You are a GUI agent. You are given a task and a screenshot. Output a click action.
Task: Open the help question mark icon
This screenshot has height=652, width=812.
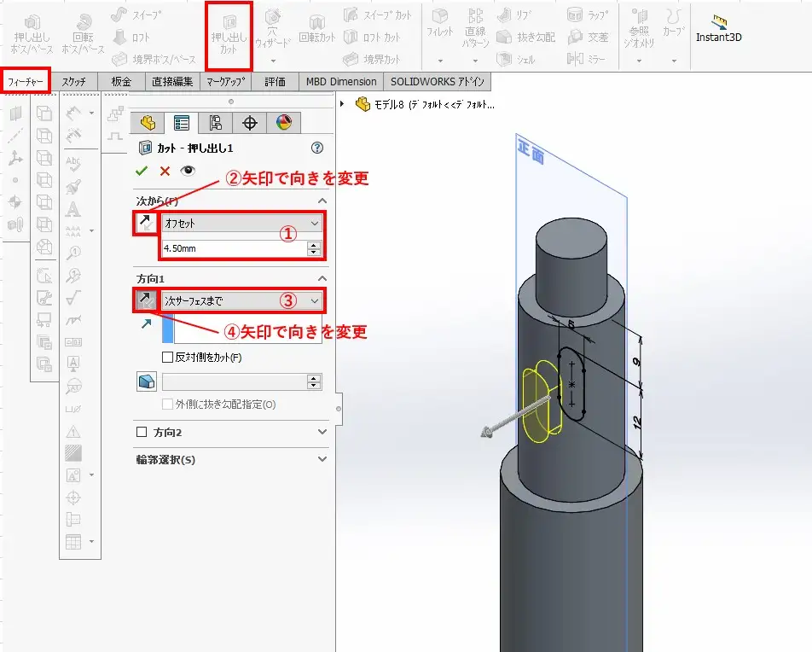tap(317, 148)
